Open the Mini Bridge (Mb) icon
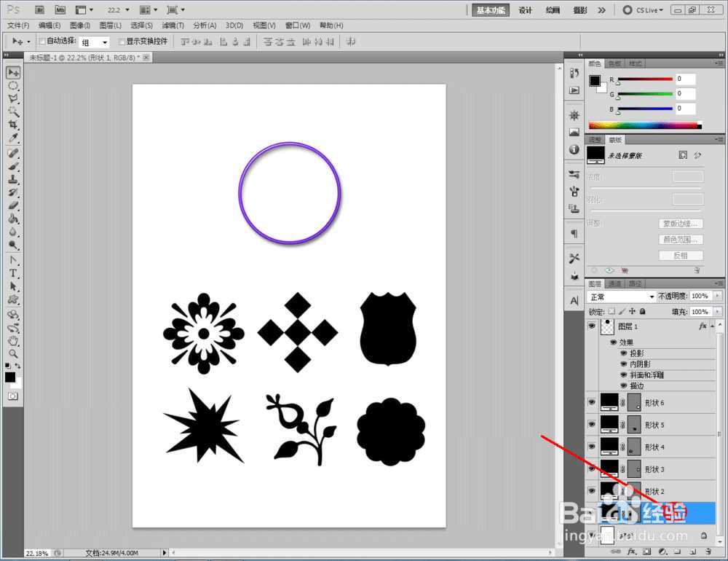This screenshot has width=728, height=561. 60,10
